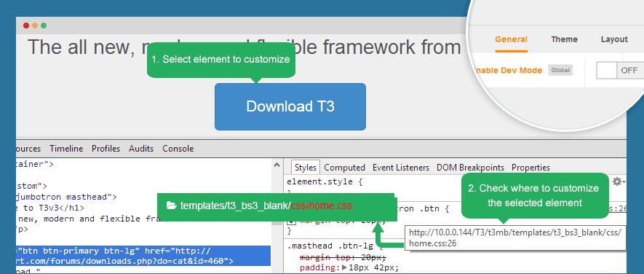Toggle Enable Dev Mode OFF switch
The width and height of the screenshot is (644, 274).
tap(620, 71)
